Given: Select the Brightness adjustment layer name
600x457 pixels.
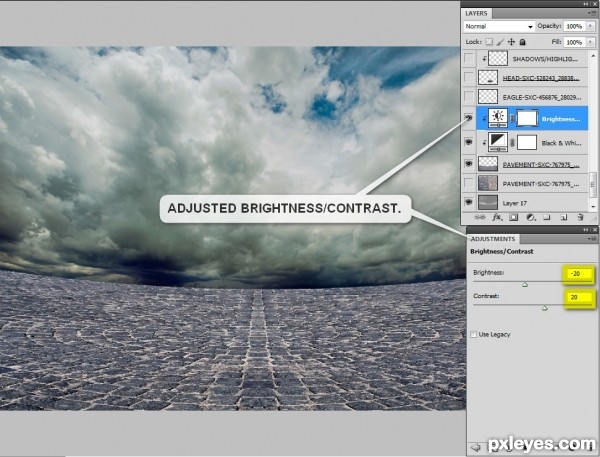Looking at the screenshot, I should pyautogui.click(x=561, y=119).
